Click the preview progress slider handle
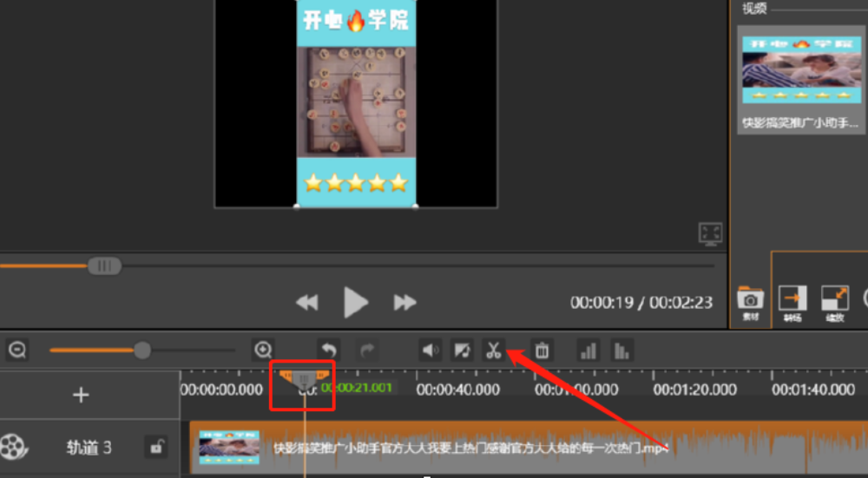Image resolution: width=868 pixels, height=478 pixels. pos(104,266)
